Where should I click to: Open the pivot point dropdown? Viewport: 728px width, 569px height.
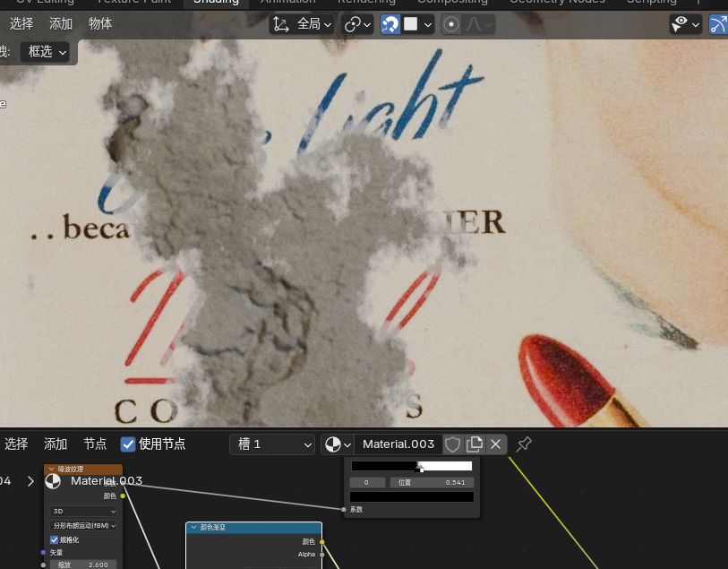pos(357,24)
